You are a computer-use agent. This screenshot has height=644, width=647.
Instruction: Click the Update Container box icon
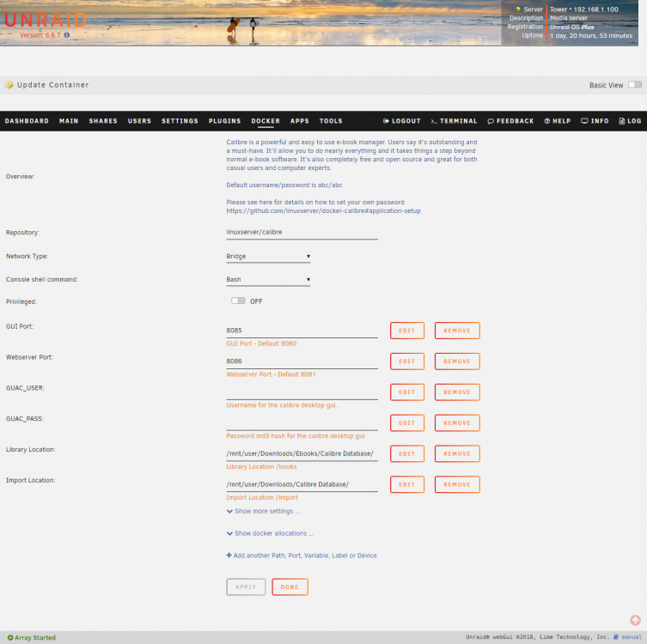9,85
